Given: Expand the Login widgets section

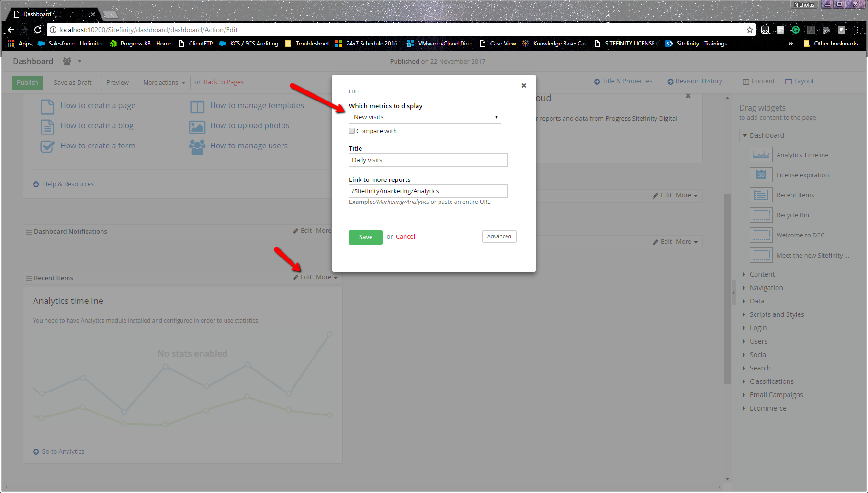Looking at the screenshot, I should point(755,328).
